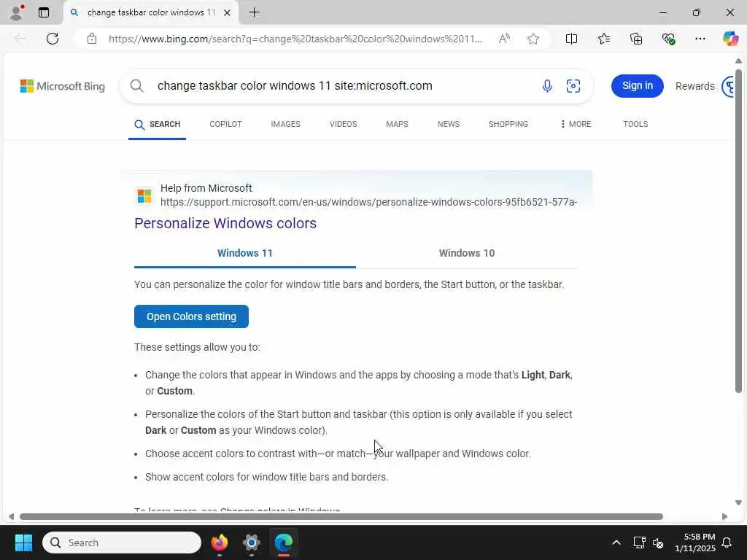The image size is (747, 560).
Task: Open Firefox from the taskbar
Action: 219,542
